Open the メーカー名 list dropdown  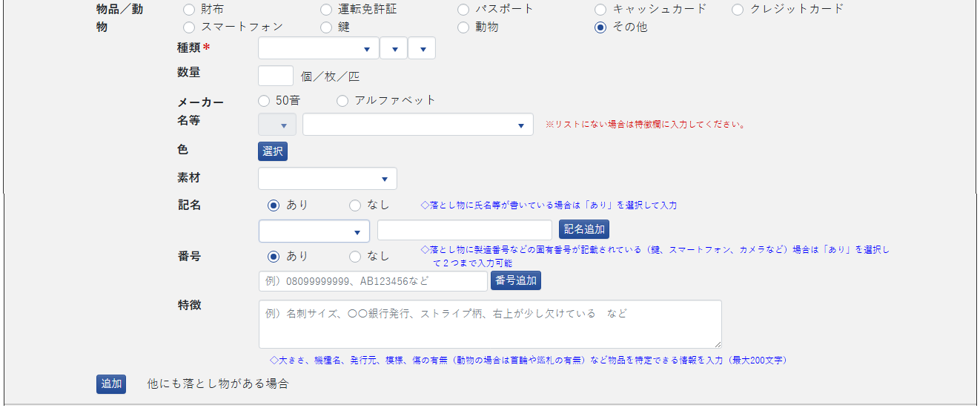[x=417, y=125]
